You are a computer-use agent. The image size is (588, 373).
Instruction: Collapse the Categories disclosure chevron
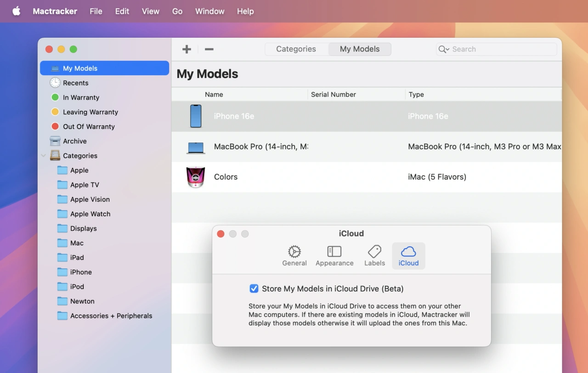[44, 156]
